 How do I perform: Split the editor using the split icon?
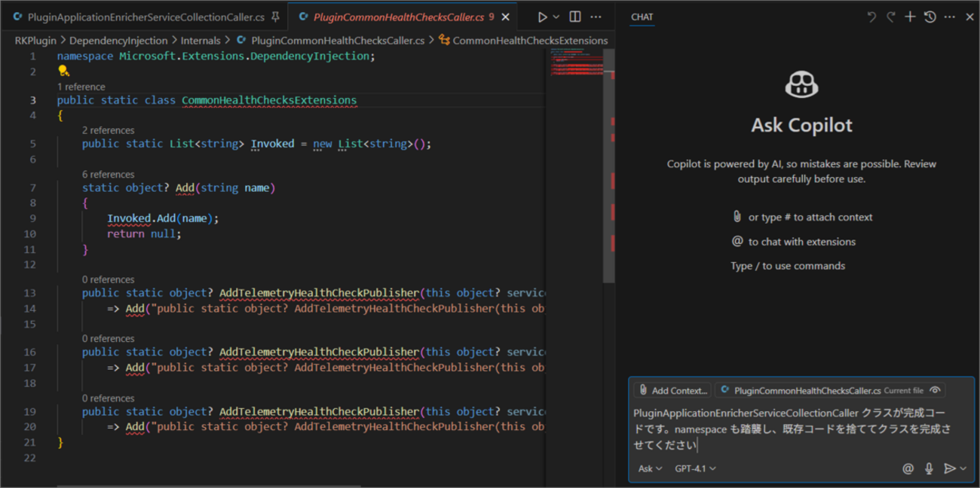[574, 17]
